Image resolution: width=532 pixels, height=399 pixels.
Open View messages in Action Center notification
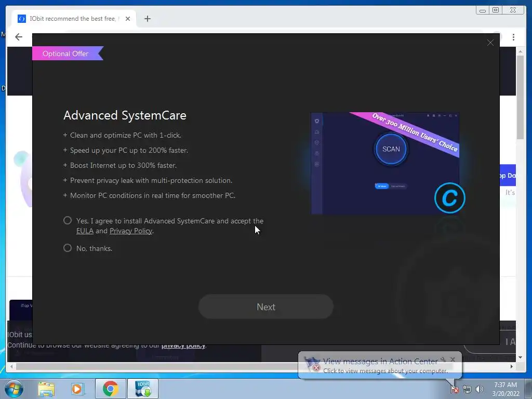point(380,362)
